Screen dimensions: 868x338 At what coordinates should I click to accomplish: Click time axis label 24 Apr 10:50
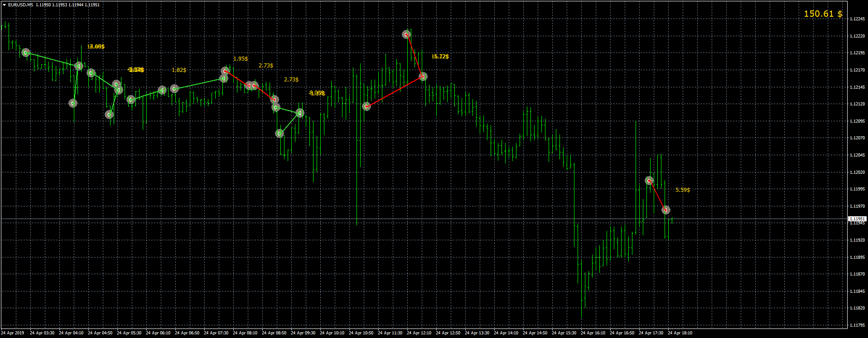coord(361,333)
